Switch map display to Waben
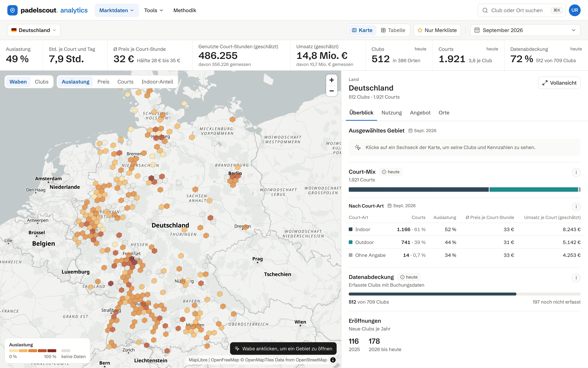The image size is (588, 368). click(x=18, y=82)
